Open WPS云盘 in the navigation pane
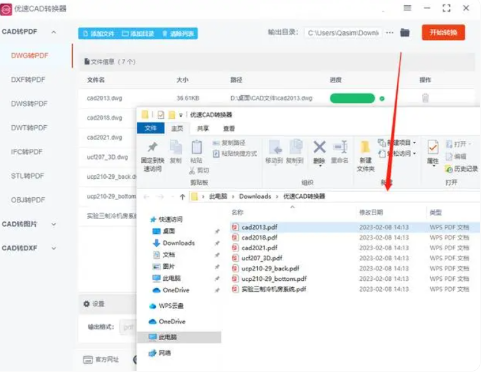495x390 pixels. point(166,306)
